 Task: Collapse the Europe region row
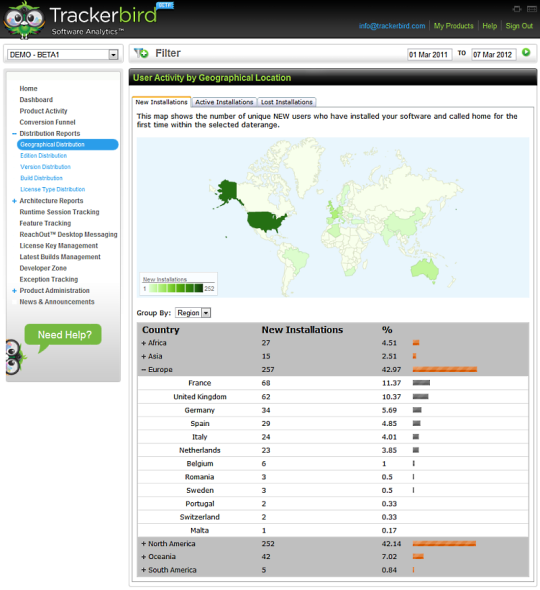point(143,370)
